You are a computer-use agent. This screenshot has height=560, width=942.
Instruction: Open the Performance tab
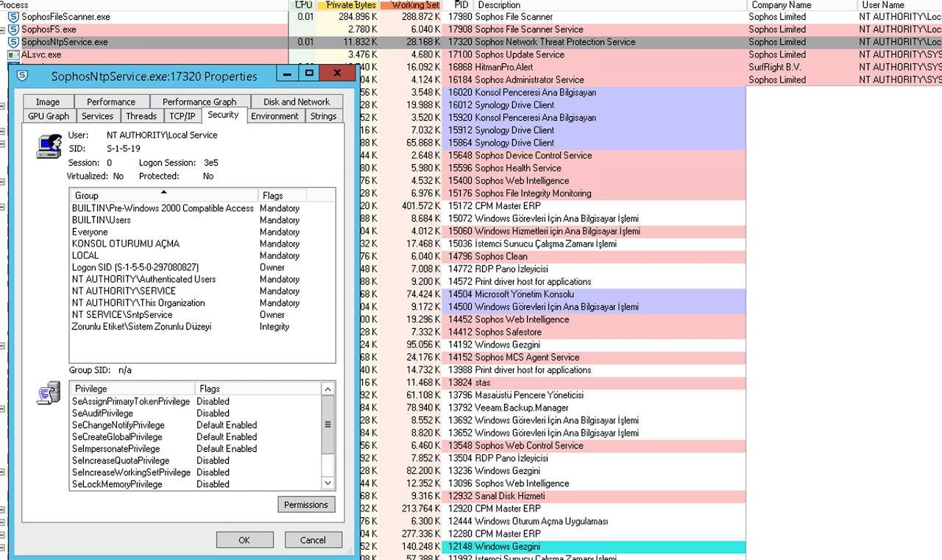(x=111, y=102)
